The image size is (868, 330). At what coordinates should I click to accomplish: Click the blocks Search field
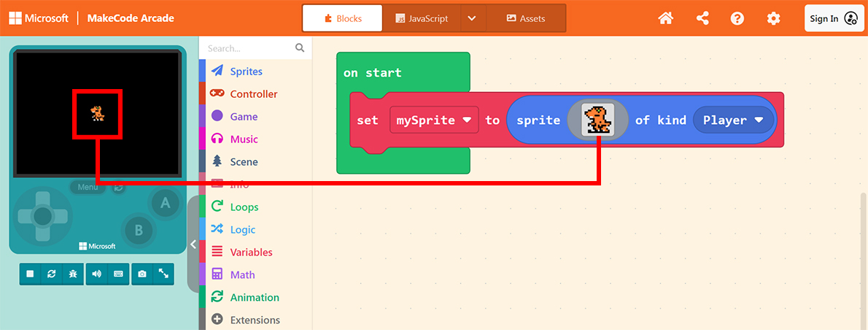click(x=249, y=48)
